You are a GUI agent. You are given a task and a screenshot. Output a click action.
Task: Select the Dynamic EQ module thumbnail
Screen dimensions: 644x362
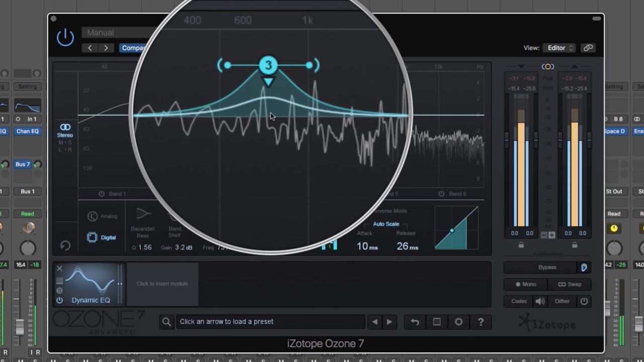(x=91, y=284)
